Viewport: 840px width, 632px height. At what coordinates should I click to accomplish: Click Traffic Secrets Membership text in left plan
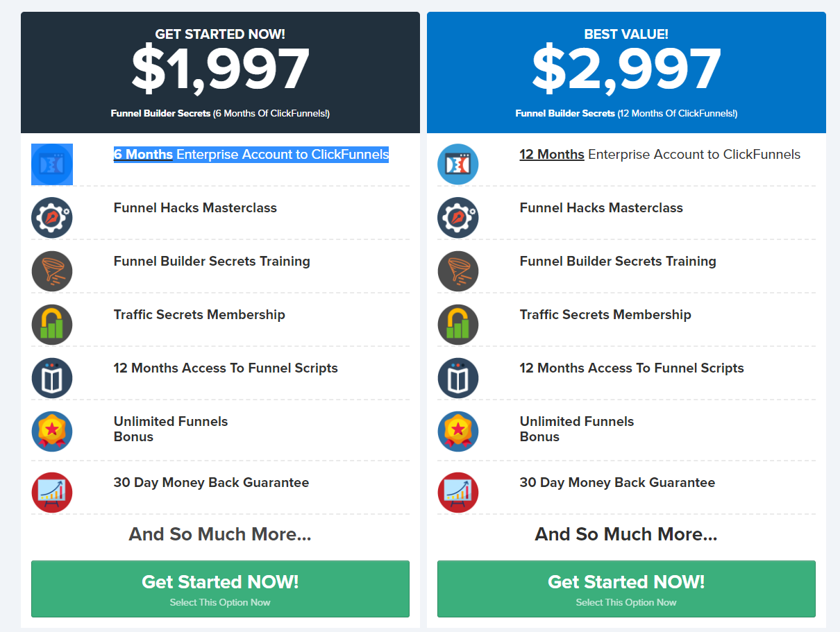(x=199, y=314)
